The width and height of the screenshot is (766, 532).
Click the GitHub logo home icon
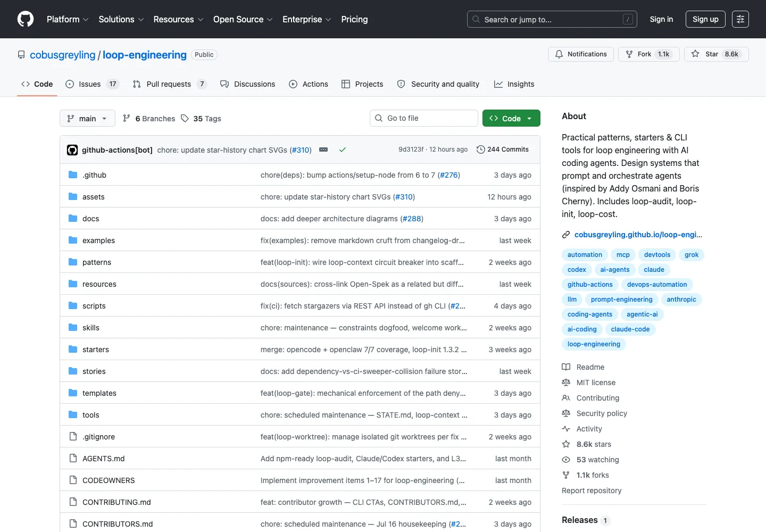pos(26,19)
